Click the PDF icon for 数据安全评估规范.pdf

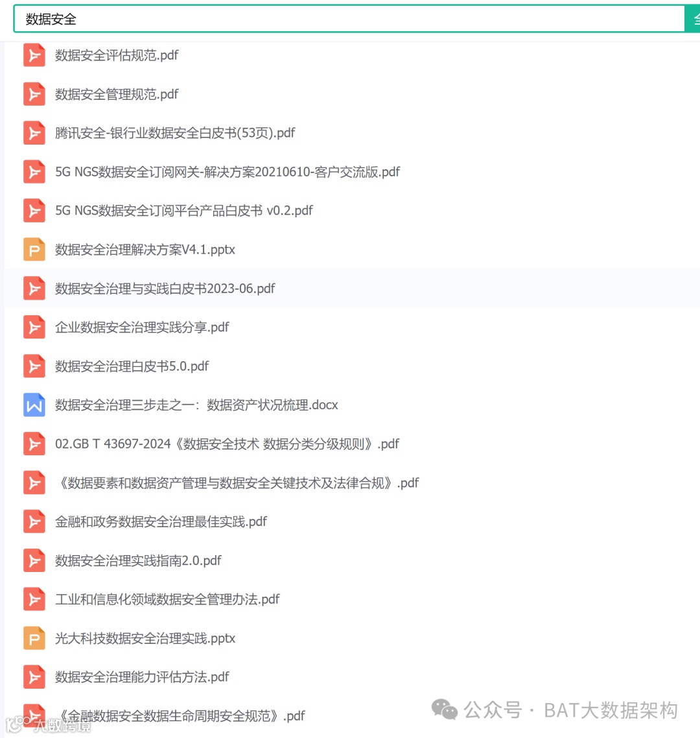tap(34, 56)
